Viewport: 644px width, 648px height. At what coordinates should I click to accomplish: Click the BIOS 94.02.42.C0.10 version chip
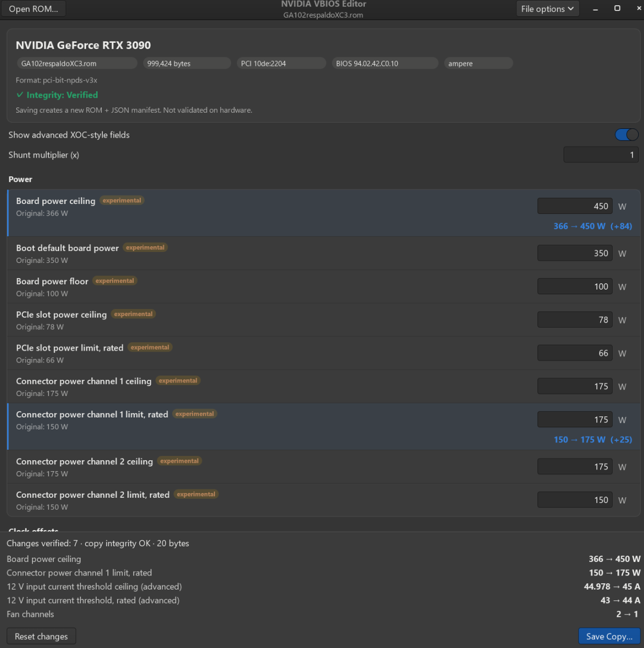[385, 64]
